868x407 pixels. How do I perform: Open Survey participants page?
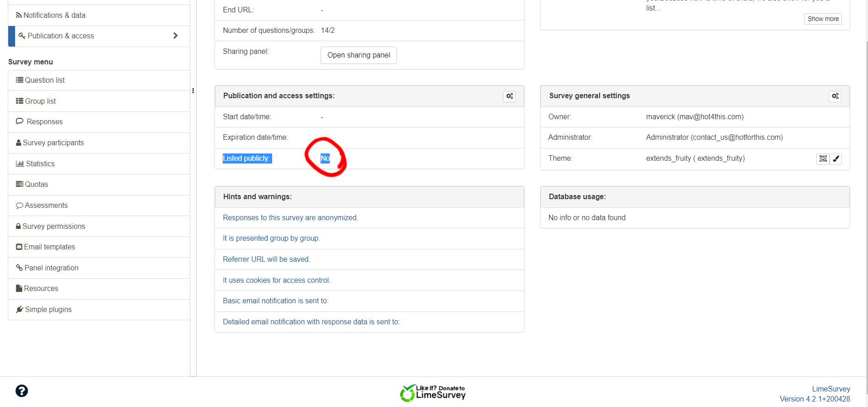pyautogui.click(x=99, y=143)
